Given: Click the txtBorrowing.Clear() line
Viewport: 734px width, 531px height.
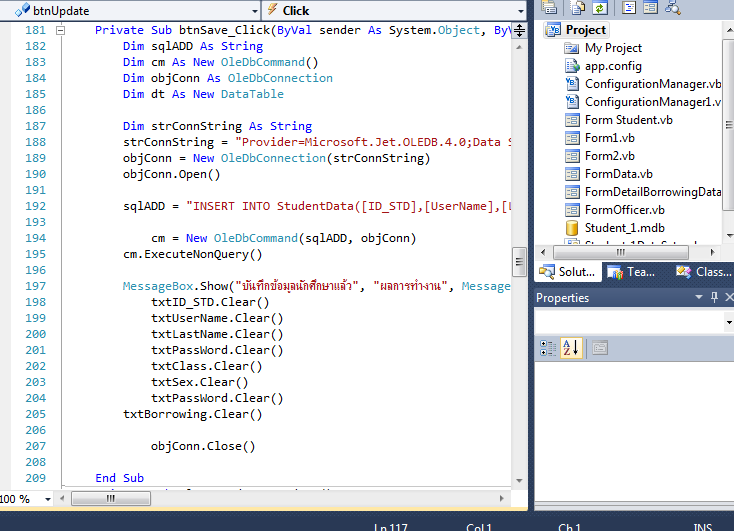Looking at the screenshot, I should 192,414.
